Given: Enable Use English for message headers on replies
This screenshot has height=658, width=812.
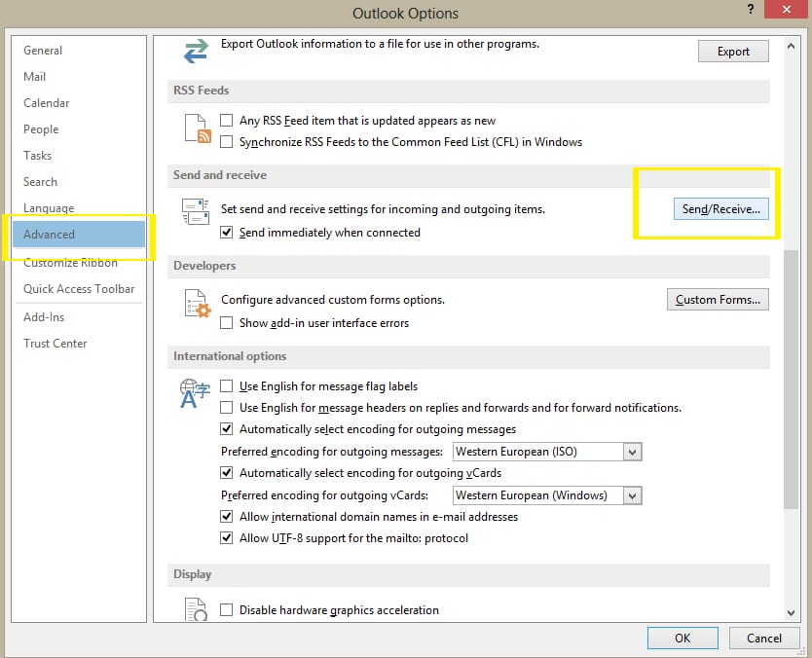Looking at the screenshot, I should coord(226,408).
